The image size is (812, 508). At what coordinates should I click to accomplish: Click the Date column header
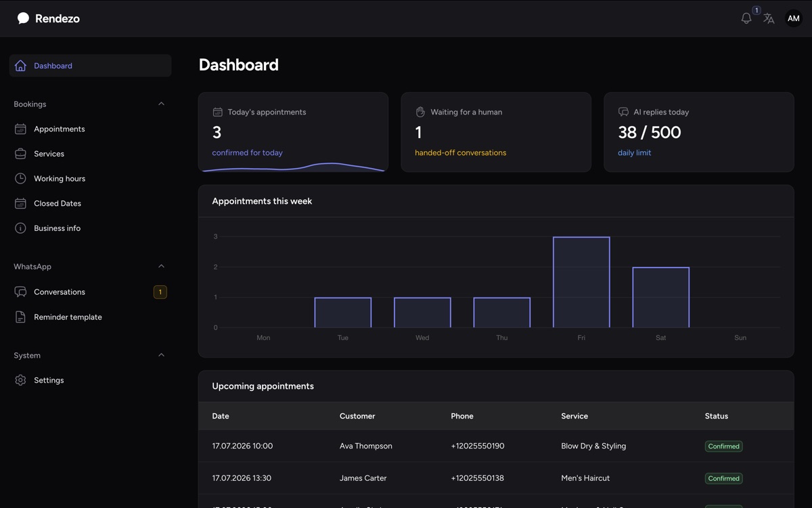coord(221,416)
